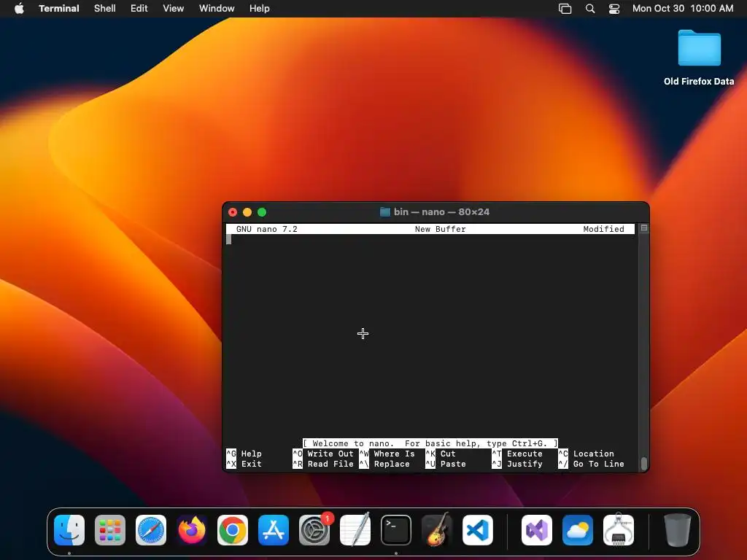The image size is (747, 560).
Task: Click the date and time in menu bar
Action: coord(683,9)
